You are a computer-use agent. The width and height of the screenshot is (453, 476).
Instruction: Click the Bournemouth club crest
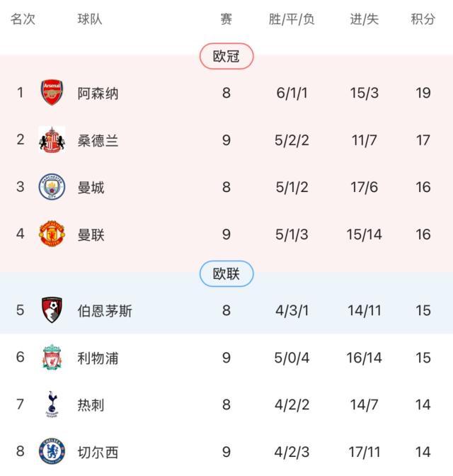(x=52, y=310)
